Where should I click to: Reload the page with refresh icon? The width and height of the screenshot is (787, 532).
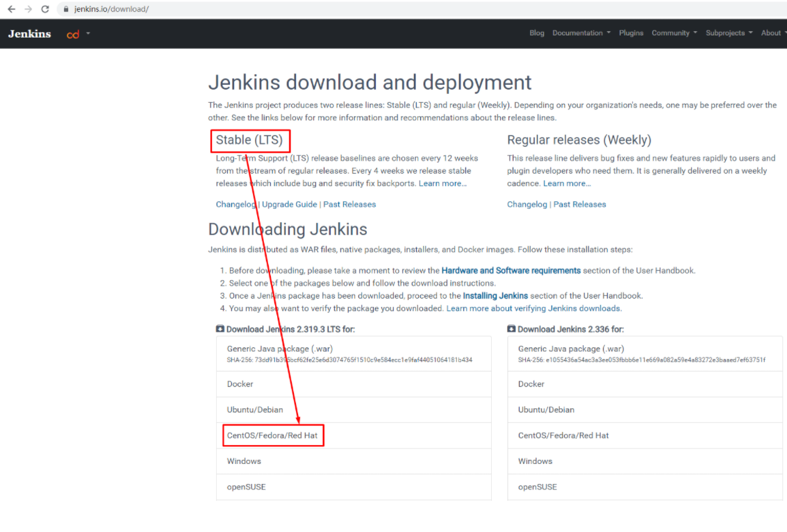point(44,9)
